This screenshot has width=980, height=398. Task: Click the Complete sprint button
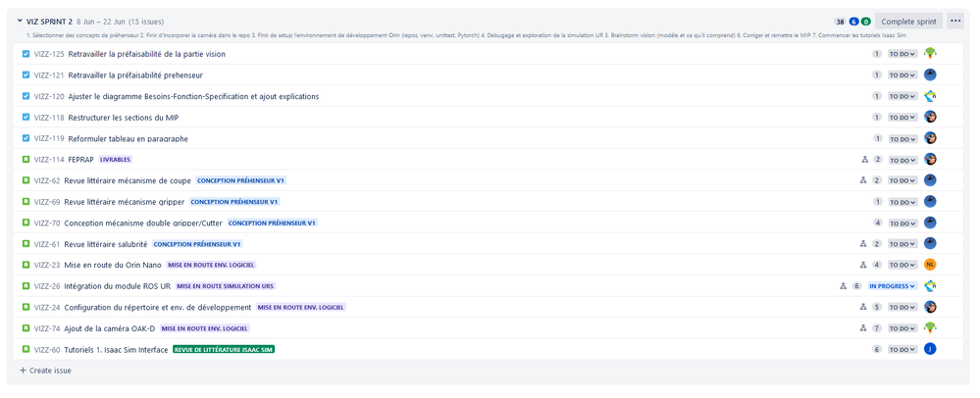(x=908, y=22)
